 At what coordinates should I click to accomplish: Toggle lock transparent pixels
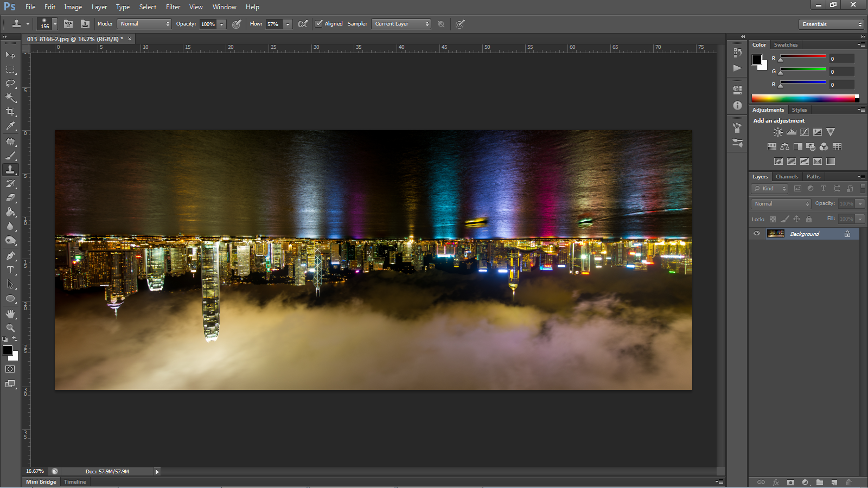click(x=773, y=219)
